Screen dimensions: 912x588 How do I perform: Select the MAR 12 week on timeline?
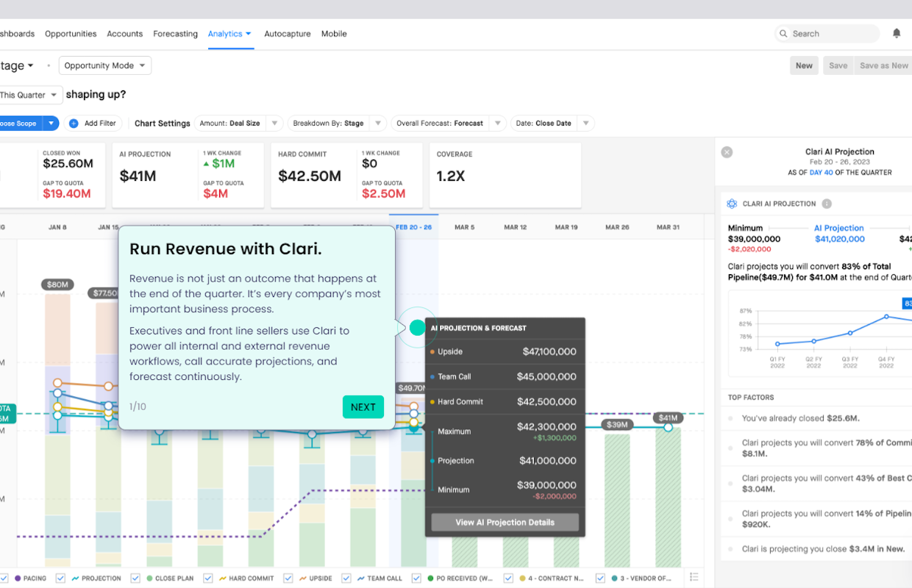(515, 227)
